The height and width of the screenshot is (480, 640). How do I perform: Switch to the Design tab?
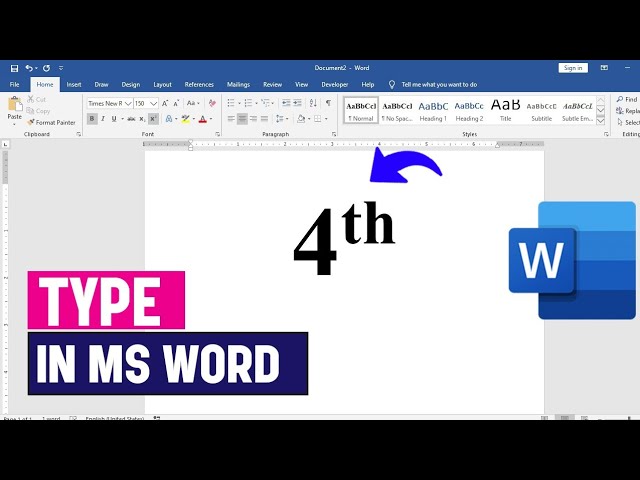[131, 84]
